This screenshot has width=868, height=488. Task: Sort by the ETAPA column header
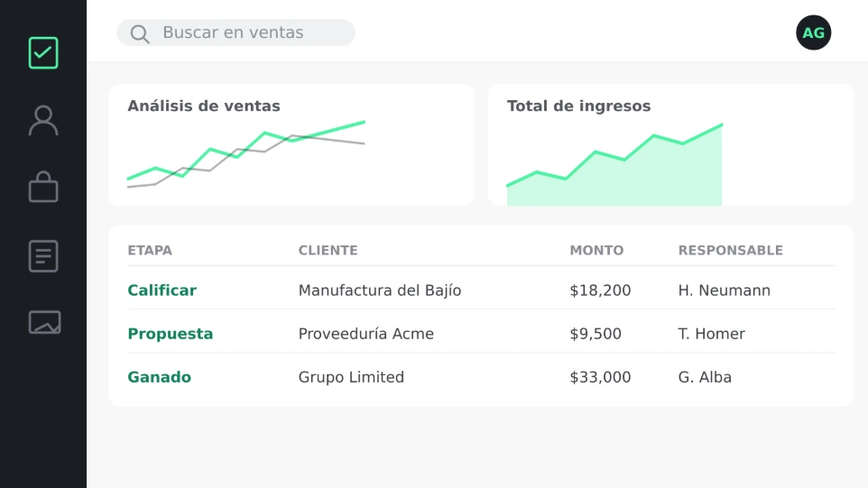coord(150,251)
